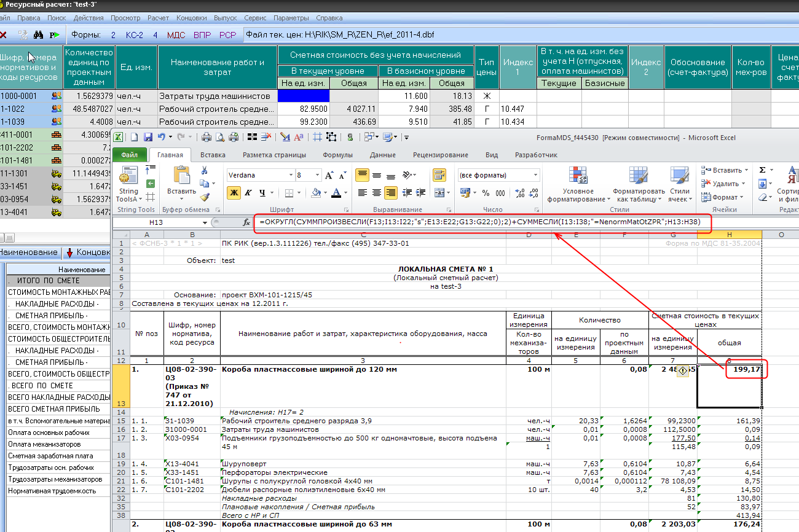Open the Расчет menu
Viewport: 799px width, 532px height.
pyautogui.click(x=158, y=18)
